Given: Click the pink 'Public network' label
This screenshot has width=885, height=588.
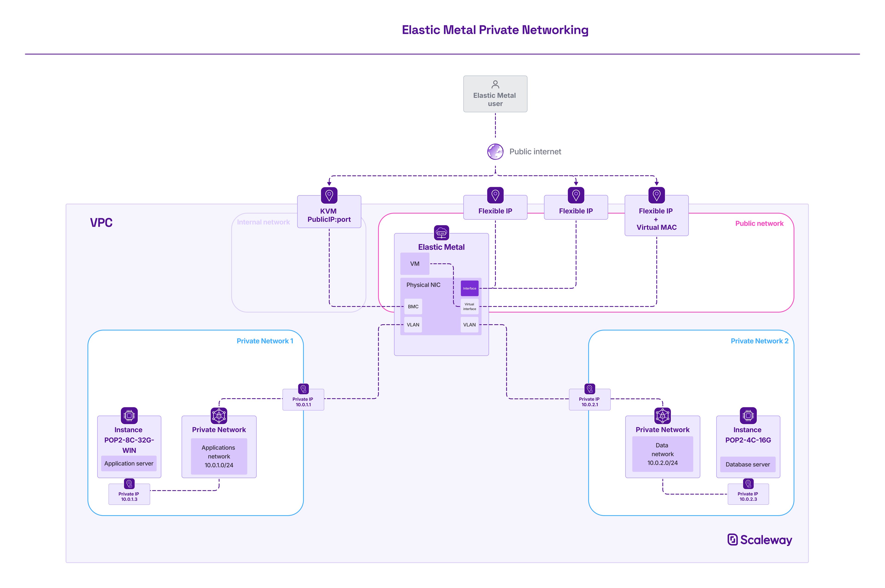Looking at the screenshot, I should tap(759, 223).
